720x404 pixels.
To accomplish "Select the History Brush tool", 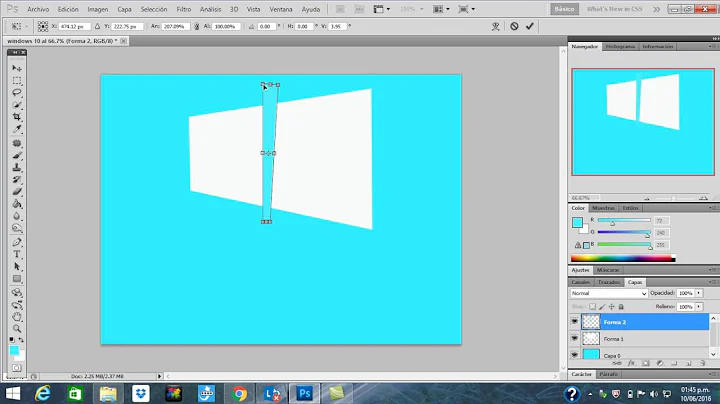I will 17,180.
